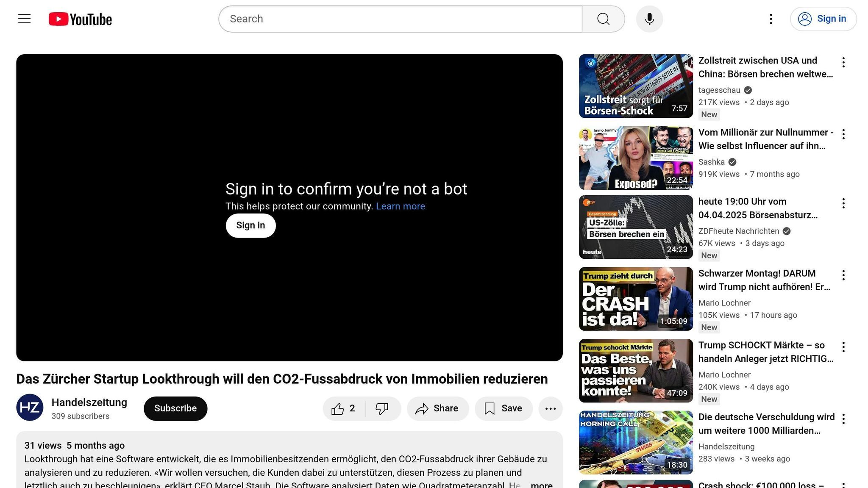Open ZDFheute Nachrichten channel name
Viewport: 868px width, 488px height.
(739, 231)
